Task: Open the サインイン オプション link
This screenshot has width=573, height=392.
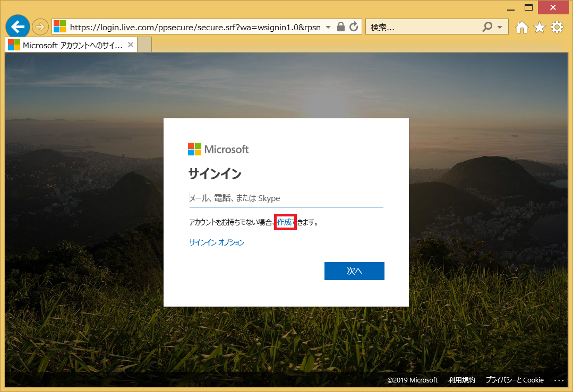Action: click(x=217, y=242)
